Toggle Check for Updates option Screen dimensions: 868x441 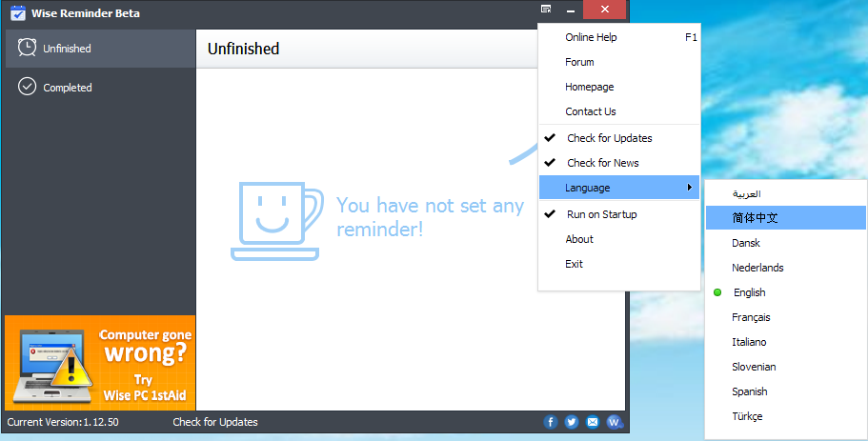click(619, 138)
